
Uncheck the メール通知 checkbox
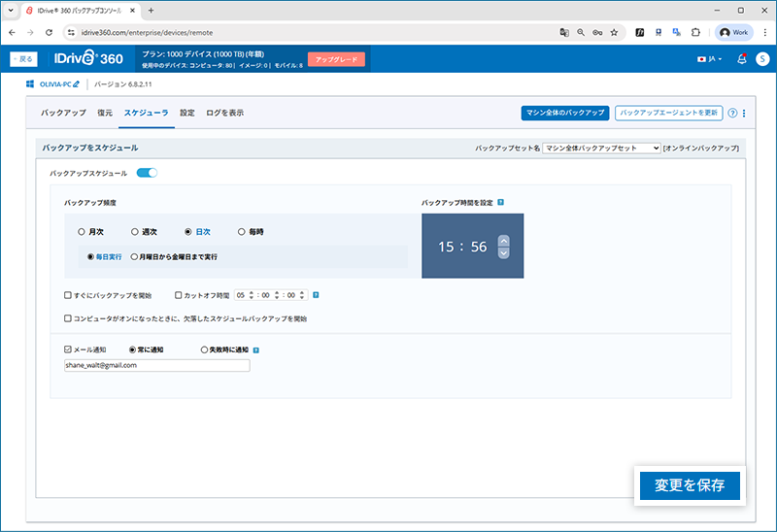click(67, 349)
